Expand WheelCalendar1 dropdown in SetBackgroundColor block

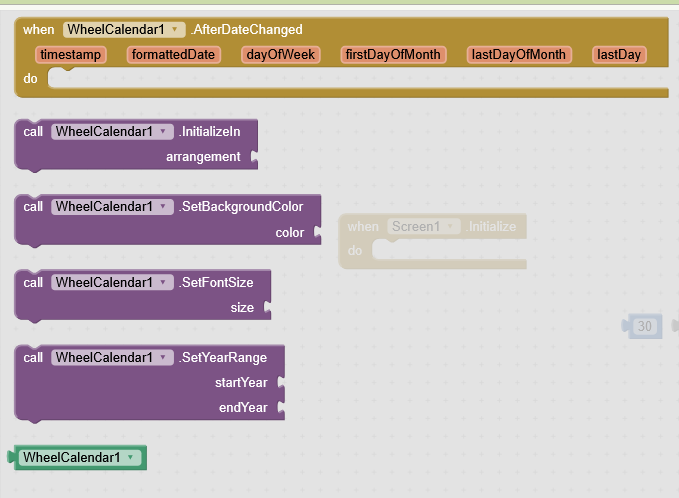pyautogui.click(x=162, y=207)
